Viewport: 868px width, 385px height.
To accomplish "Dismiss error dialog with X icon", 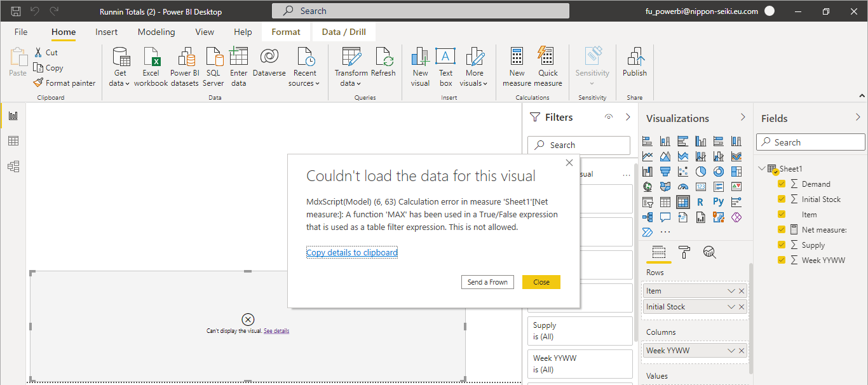I will click(569, 163).
